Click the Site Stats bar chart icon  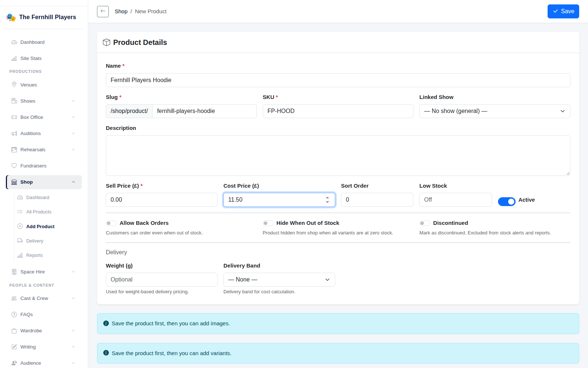[x=14, y=59]
